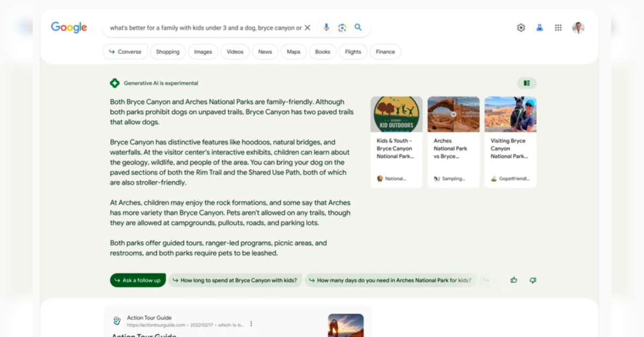Click the voice search microphone icon

(x=326, y=27)
